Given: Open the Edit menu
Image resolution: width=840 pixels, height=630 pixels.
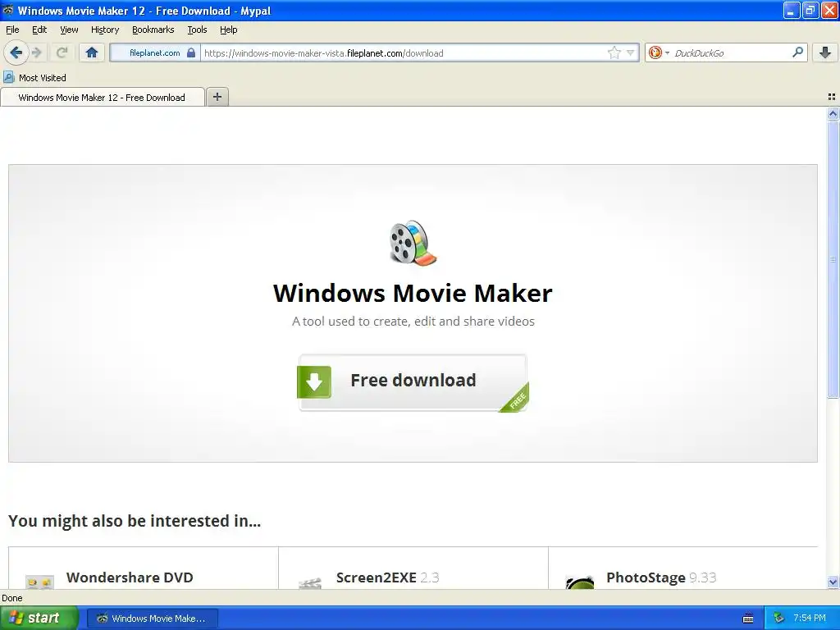Looking at the screenshot, I should coord(39,30).
